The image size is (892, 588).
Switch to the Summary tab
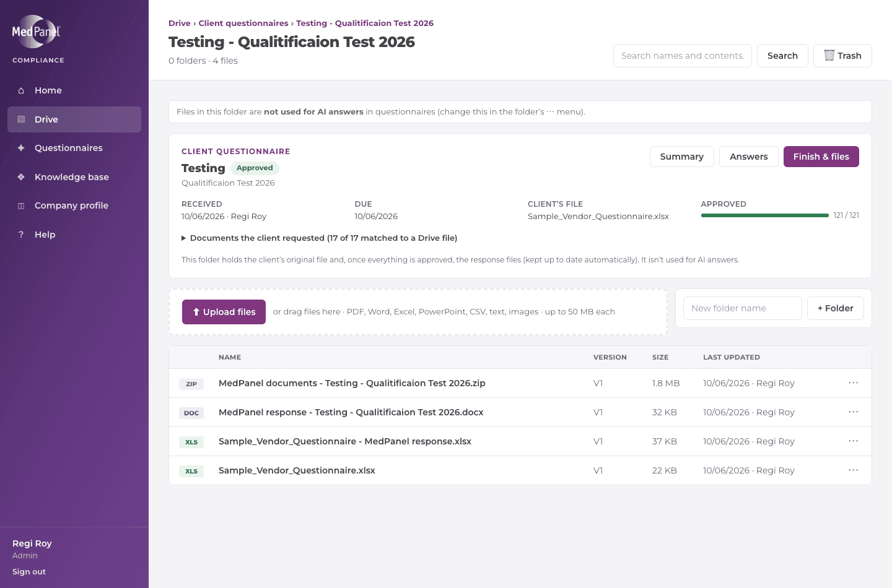pos(682,157)
